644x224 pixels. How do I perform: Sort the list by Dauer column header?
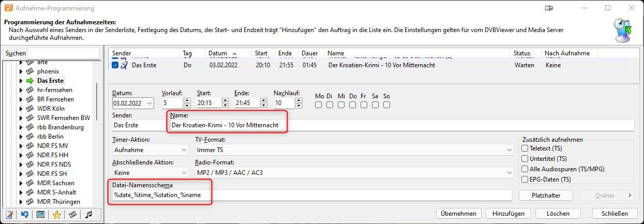(311, 53)
